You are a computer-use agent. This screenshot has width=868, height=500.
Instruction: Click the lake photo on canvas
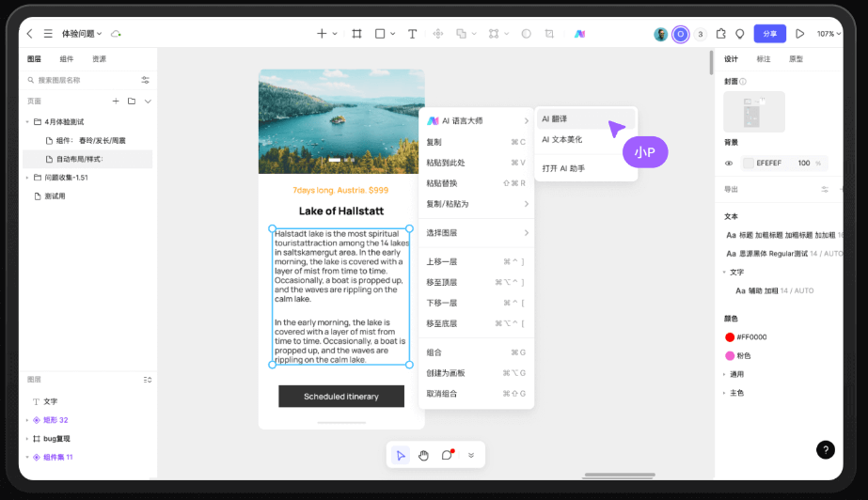tap(341, 121)
